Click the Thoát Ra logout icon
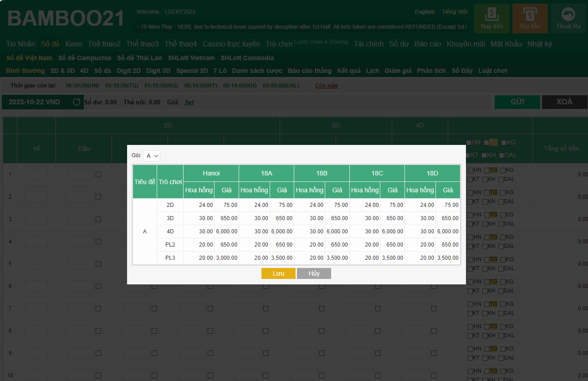 (x=568, y=18)
